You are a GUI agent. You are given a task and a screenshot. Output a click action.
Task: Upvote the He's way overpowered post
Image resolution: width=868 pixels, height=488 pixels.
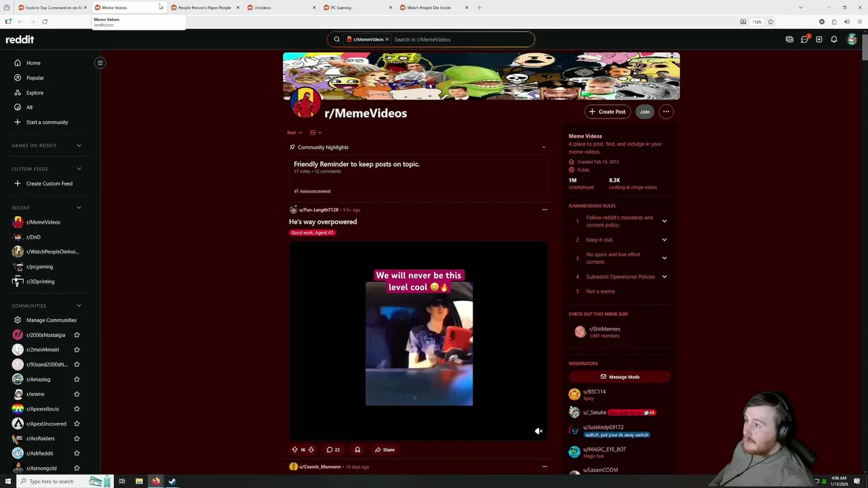(x=295, y=449)
